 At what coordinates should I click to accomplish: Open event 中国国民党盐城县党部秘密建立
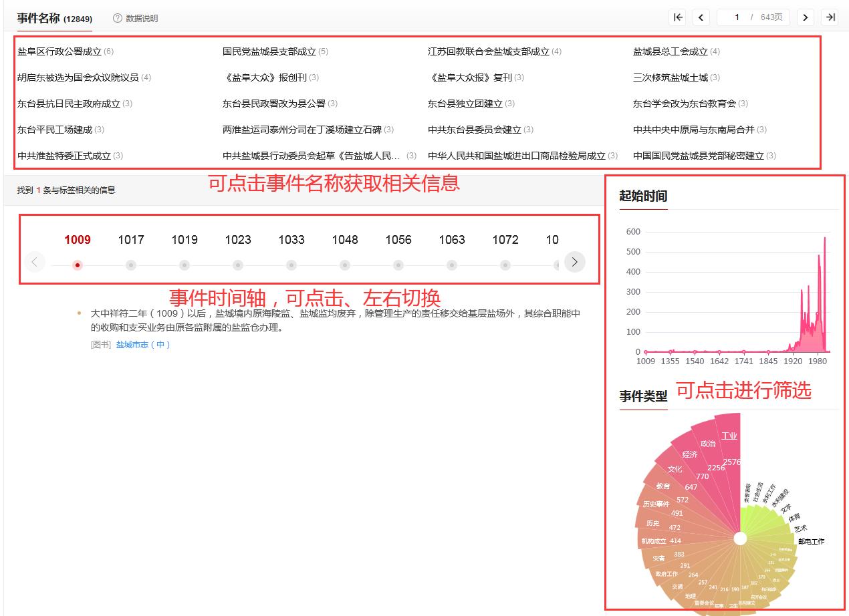pos(699,156)
